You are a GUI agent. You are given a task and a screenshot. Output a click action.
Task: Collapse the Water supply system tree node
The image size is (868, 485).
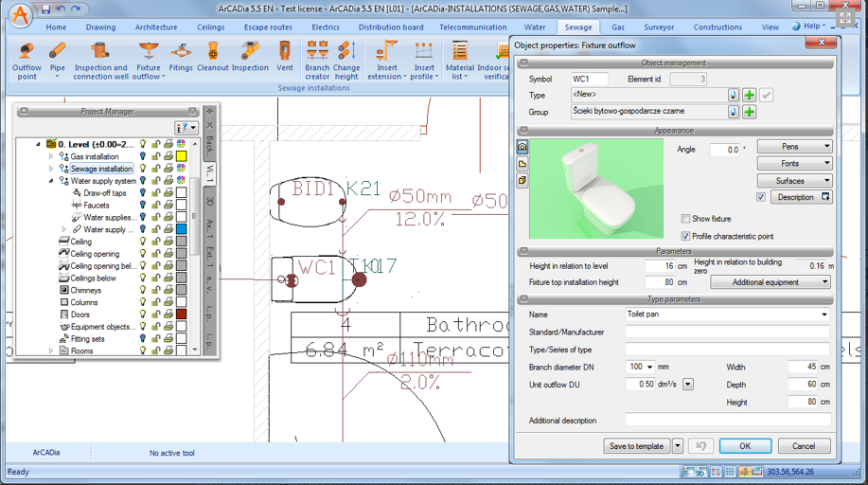51,181
